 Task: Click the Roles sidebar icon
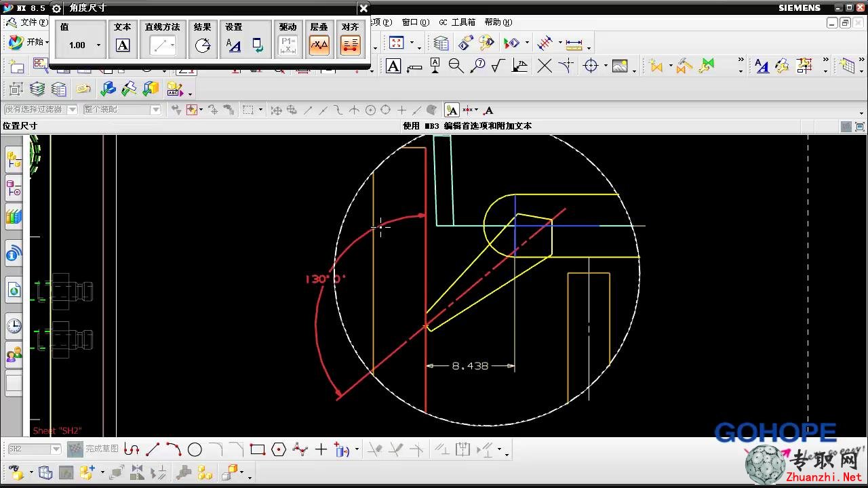pyautogui.click(x=14, y=354)
